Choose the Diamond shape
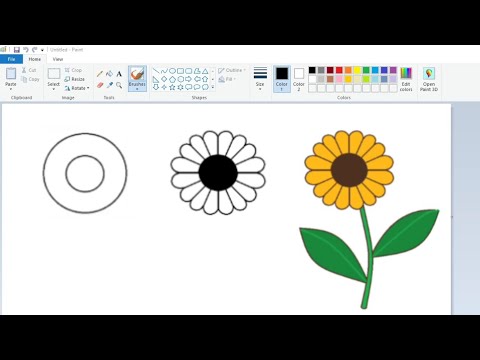This screenshot has height=360, width=480. click(164, 79)
